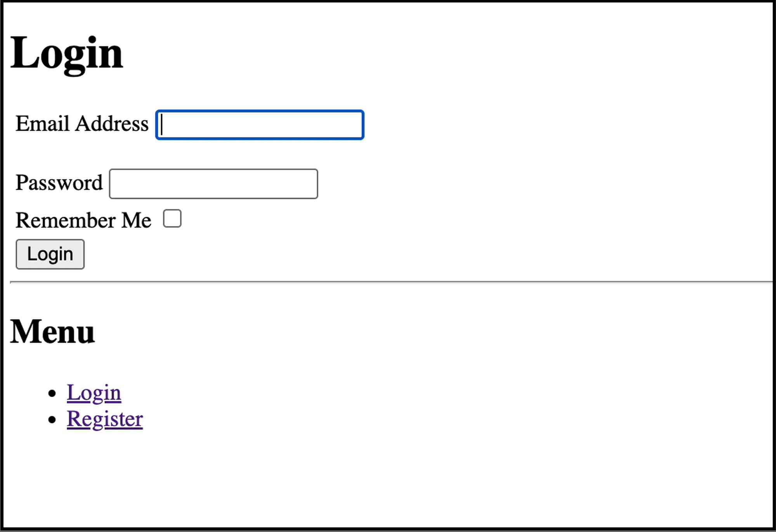Click the Password label text
The height and width of the screenshot is (532, 776).
[x=59, y=183]
